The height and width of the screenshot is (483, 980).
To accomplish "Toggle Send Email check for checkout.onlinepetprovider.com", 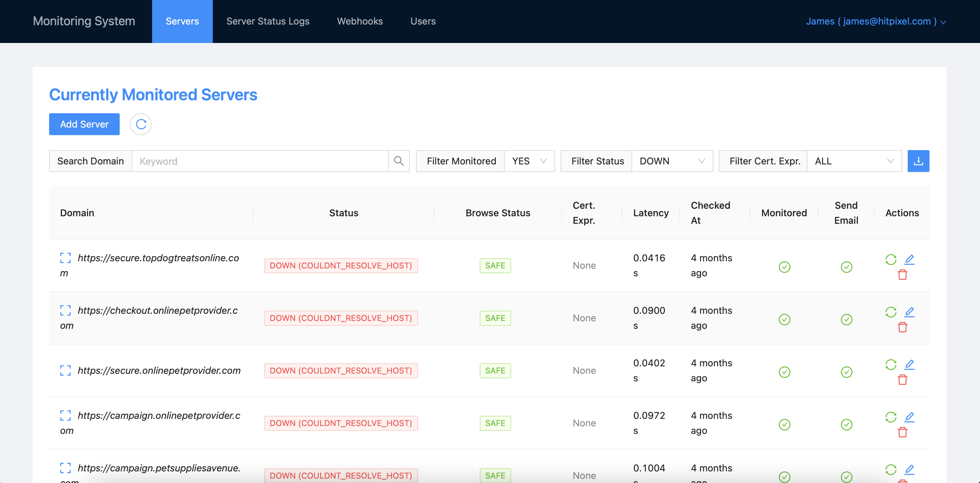I will pyautogui.click(x=846, y=319).
